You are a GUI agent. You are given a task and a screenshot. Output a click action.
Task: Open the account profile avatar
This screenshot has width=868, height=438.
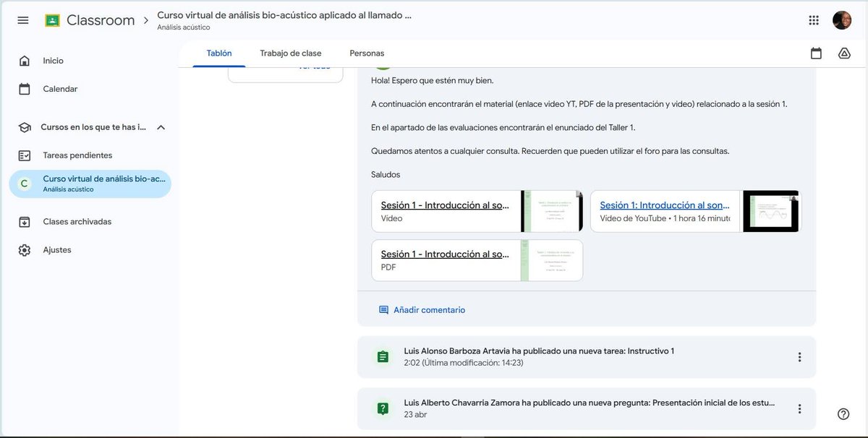(842, 20)
